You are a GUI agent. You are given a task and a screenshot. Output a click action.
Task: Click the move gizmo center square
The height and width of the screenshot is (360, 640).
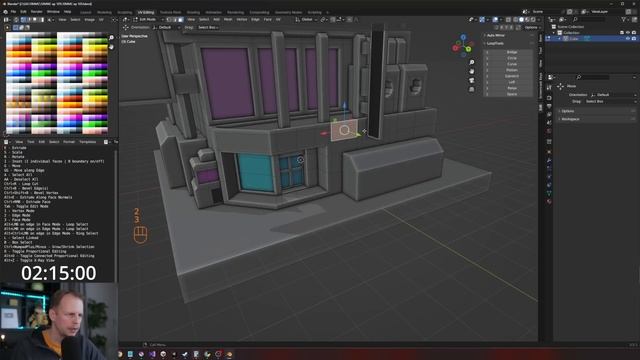coord(344,130)
